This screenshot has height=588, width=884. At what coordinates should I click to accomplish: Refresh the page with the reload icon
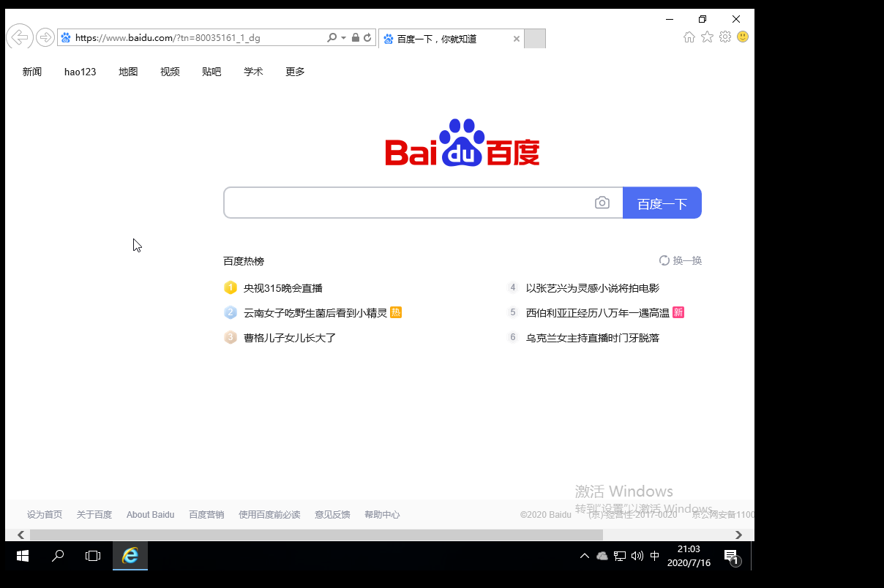(x=367, y=37)
